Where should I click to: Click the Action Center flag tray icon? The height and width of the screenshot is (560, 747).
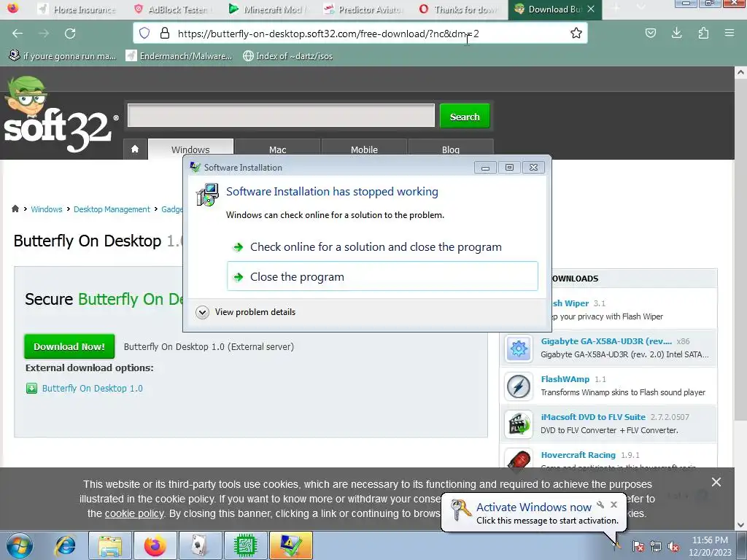[638, 547]
